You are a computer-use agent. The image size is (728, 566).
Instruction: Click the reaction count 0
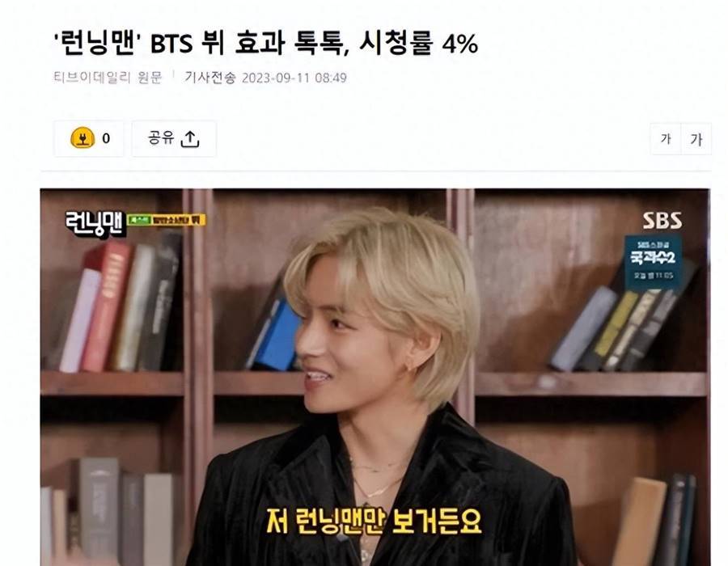[x=106, y=138]
